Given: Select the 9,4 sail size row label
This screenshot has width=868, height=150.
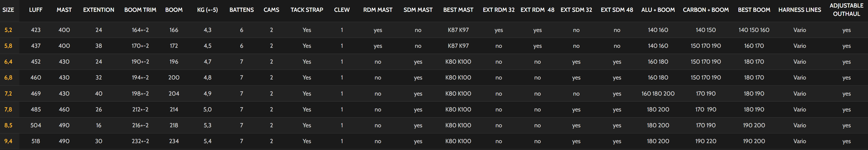Looking at the screenshot, I should (x=8, y=141).
